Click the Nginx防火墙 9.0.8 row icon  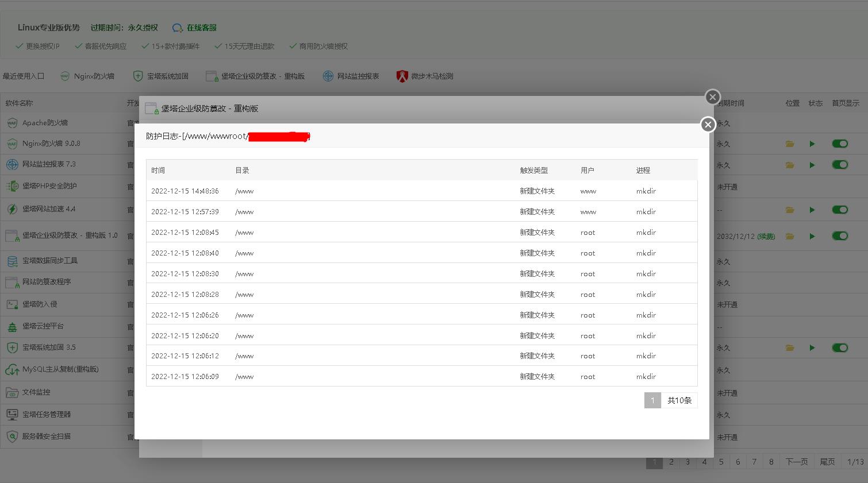click(x=12, y=144)
